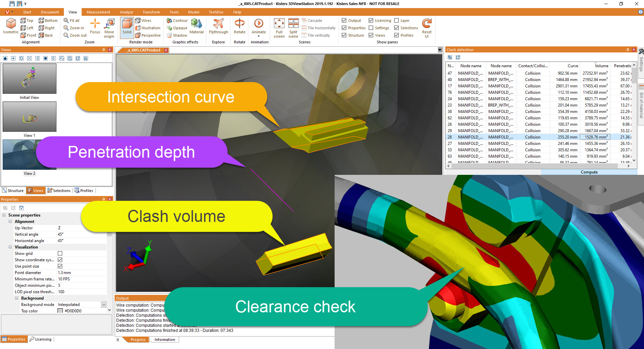Collapse the Scene properties group

point(4,215)
